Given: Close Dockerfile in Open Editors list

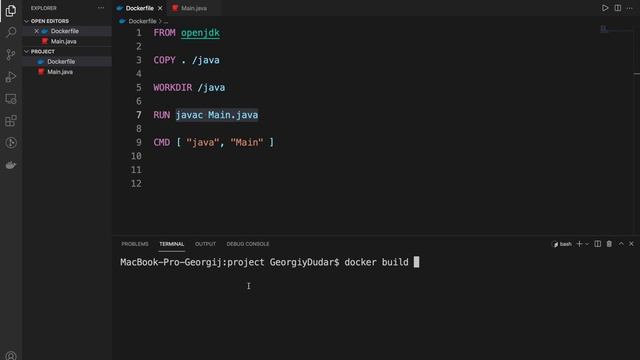Looking at the screenshot, I should tap(36, 31).
